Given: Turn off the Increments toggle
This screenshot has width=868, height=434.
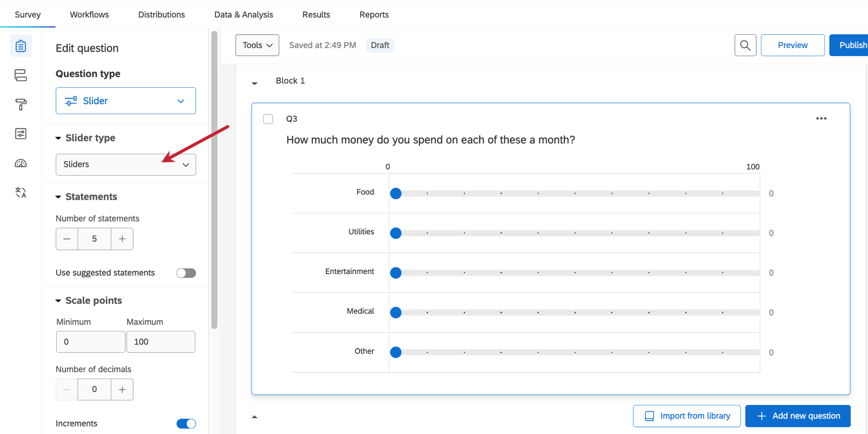Looking at the screenshot, I should click(186, 424).
